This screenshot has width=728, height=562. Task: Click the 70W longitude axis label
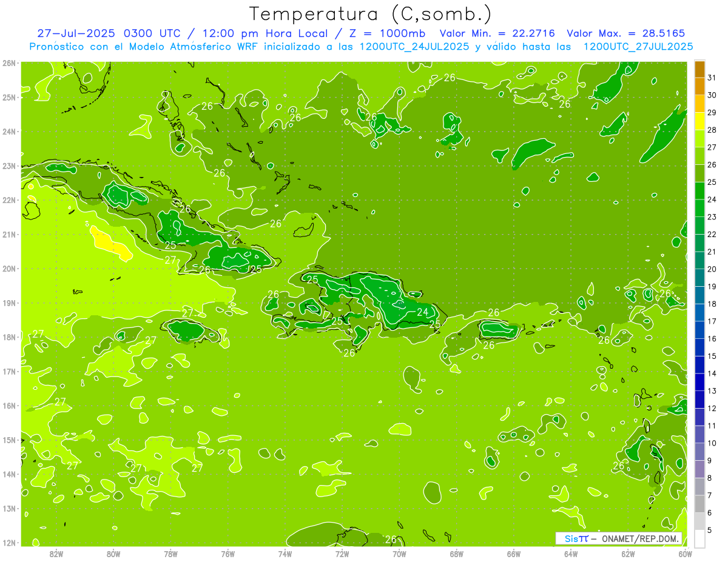pyautogui.click(x=399, y=554)
